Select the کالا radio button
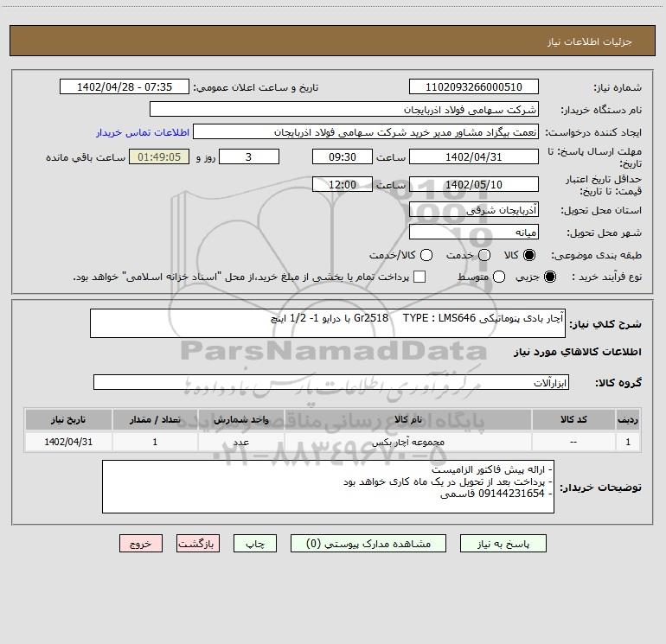Viewport: 666px width, 644px height. [529, 255]
